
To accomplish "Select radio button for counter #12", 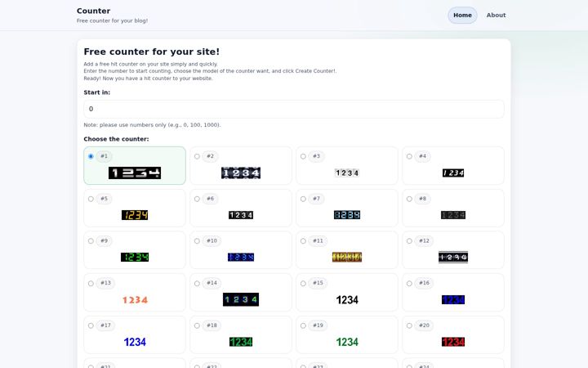I will (409, 240).
